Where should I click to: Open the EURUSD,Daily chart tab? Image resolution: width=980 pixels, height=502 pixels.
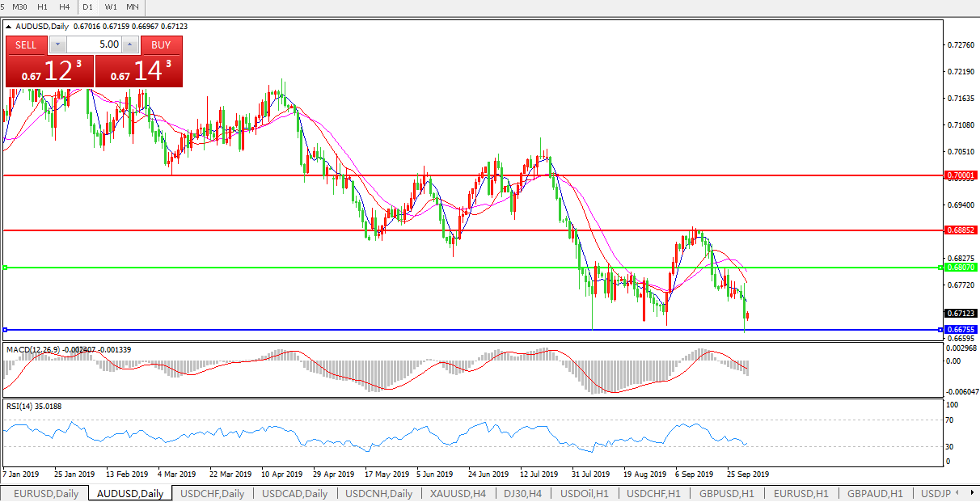tap(46, 493)
